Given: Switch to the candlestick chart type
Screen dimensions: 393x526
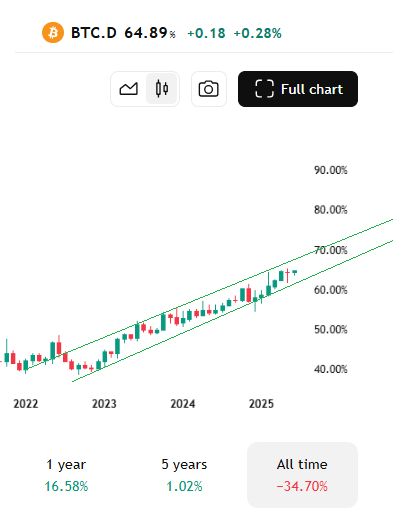Looking at the screenshot, I should (162, 89).
